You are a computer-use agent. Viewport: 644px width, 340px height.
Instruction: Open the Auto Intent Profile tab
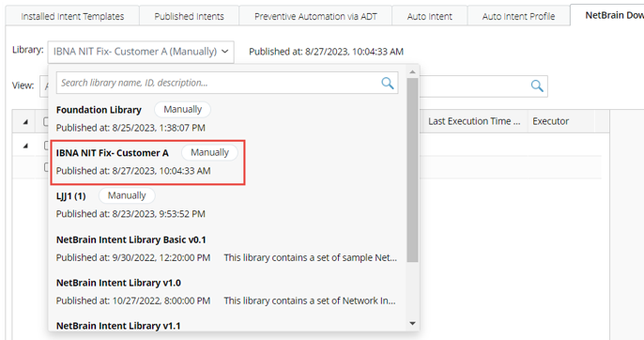coord(518,16)
